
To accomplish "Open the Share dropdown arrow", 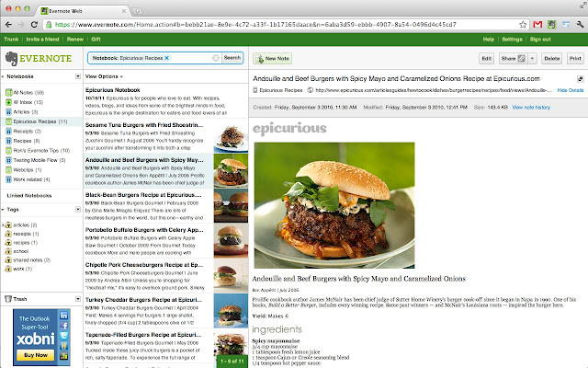I will click(x=531, y=58).
